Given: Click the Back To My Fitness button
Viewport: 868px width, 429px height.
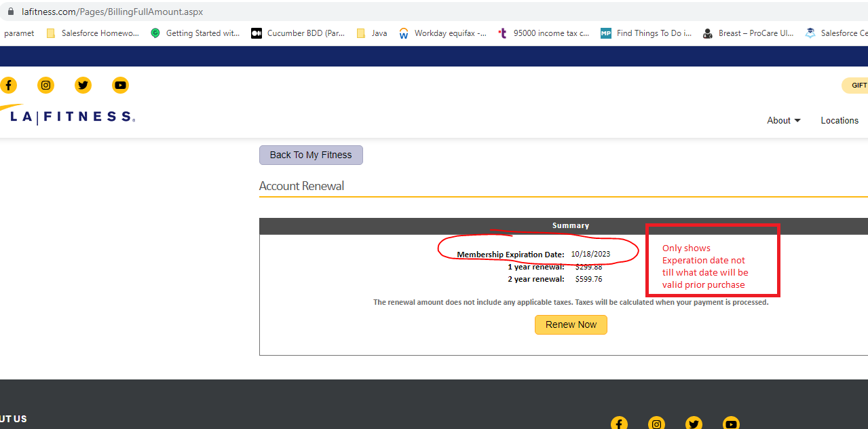Looking at the screenshot, I should (311, 155).
